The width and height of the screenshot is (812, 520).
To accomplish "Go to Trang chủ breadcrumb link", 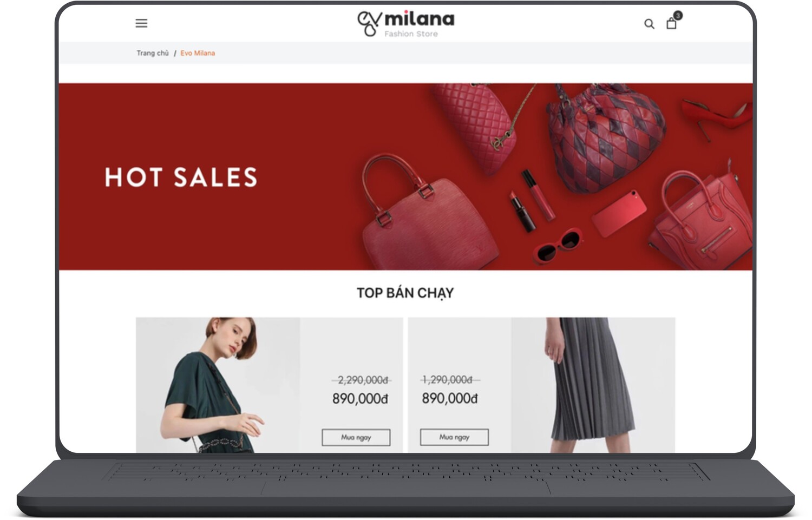I will coord(152,53).
